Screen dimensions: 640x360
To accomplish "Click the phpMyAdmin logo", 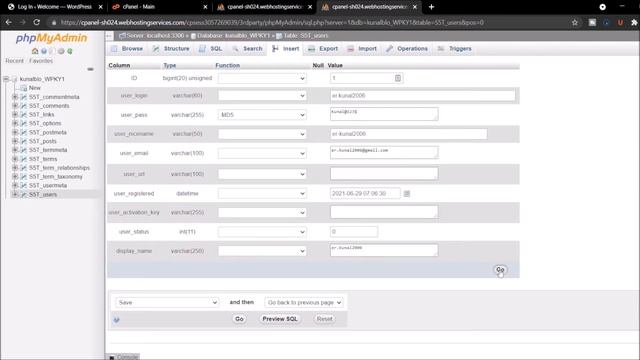I will pos(51,38).
